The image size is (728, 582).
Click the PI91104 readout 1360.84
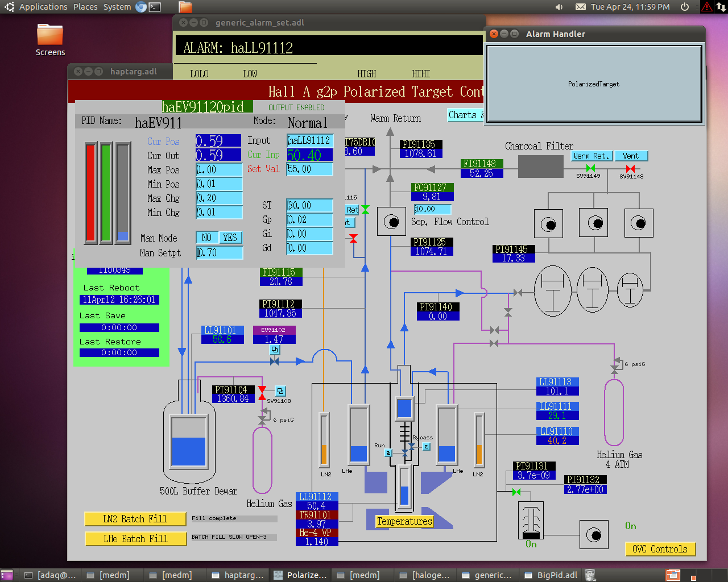tap(233, 398)
